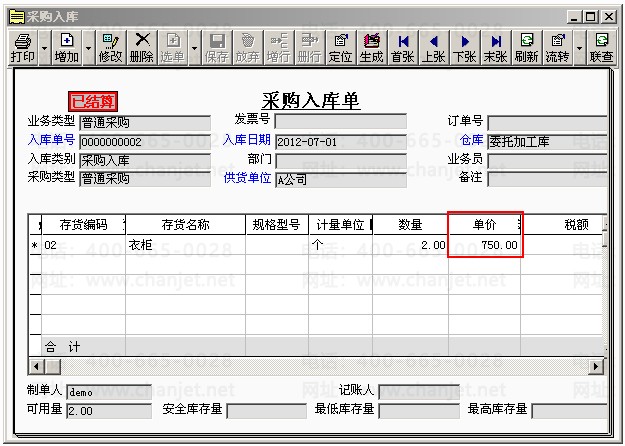Open the dropdown arrow beside 流转

coord(580,48)
